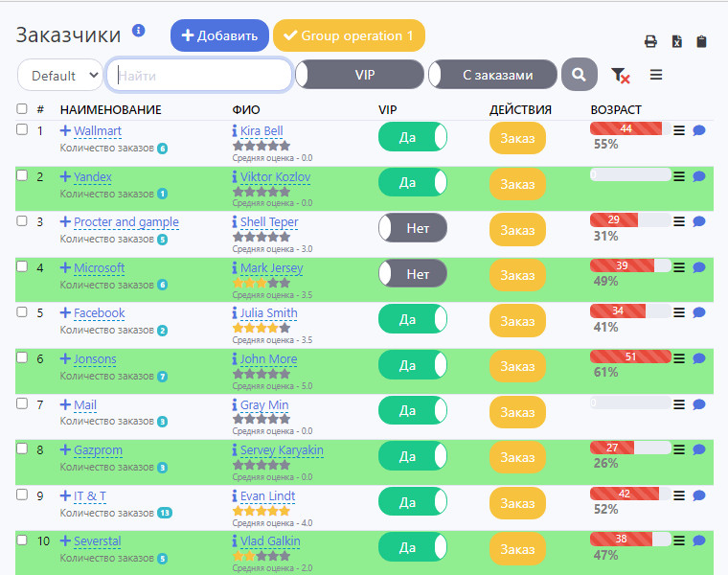Export the table to Excel file icon
The height and width of the screenshot is (575, 728).
pos(677,42)
